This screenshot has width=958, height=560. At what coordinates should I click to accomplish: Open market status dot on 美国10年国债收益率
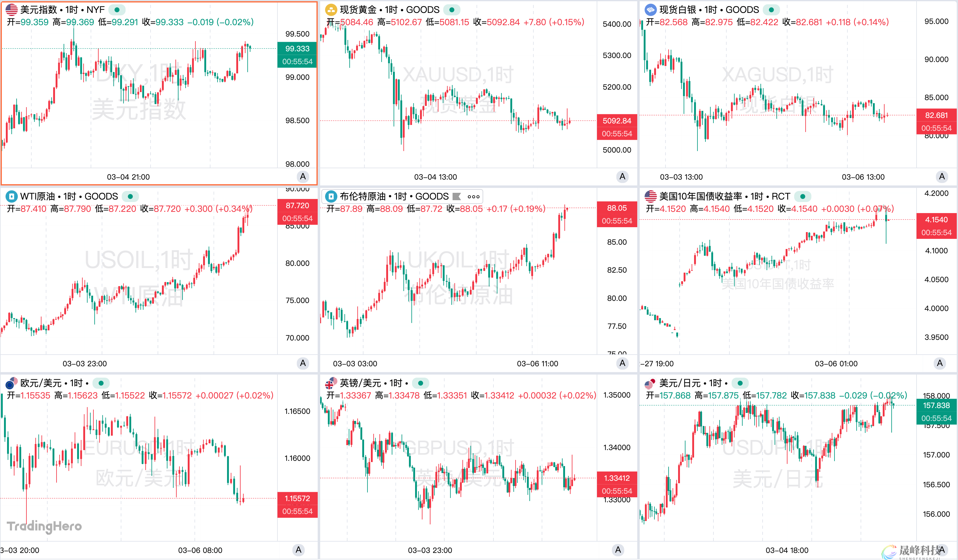coord(803,196)
